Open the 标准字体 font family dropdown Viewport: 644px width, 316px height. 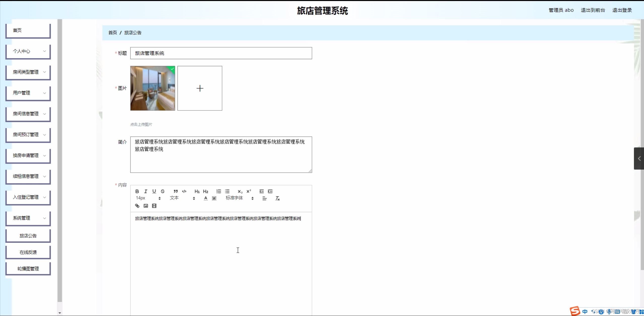coord(234,198)
